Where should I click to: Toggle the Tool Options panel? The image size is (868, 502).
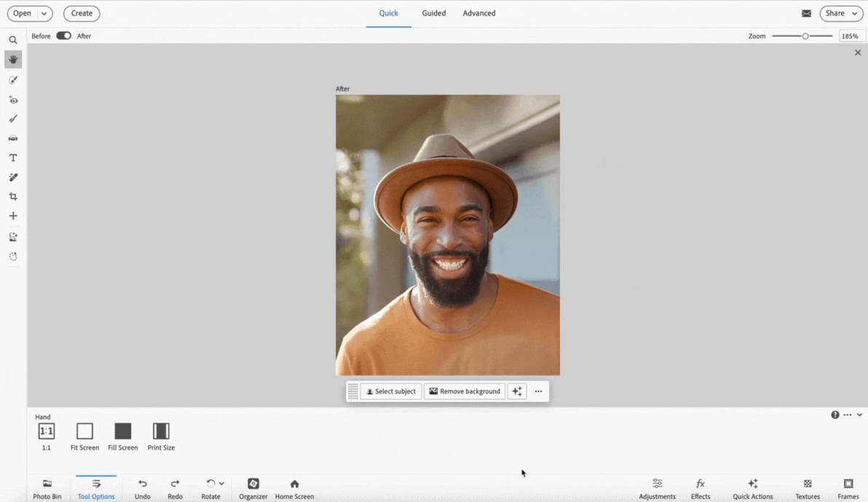(96, 488)
